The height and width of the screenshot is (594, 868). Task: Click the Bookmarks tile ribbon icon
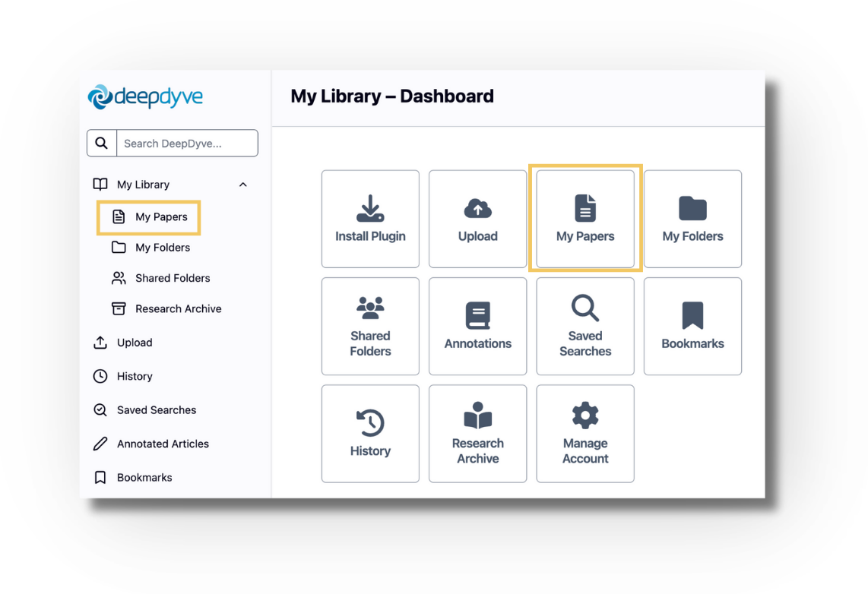692,315
